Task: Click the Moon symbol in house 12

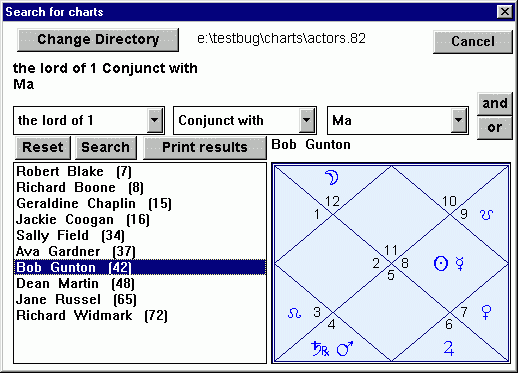Action: (332, 177)
